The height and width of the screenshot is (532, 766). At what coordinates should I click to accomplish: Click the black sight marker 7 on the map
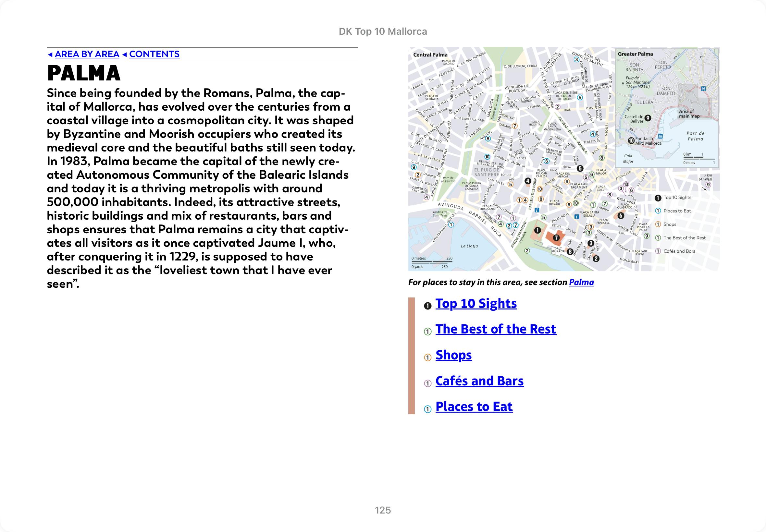556,238
